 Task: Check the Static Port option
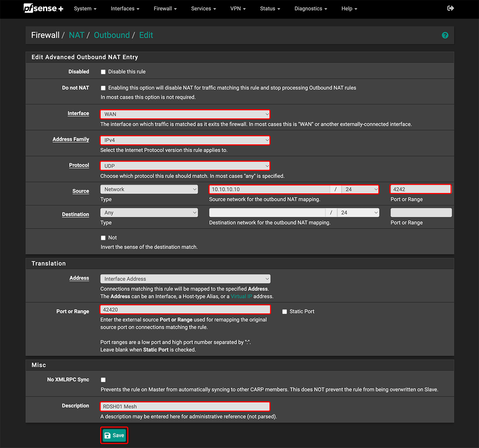coord(285,312)
